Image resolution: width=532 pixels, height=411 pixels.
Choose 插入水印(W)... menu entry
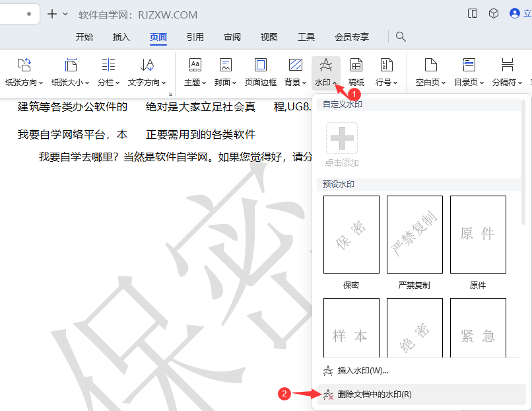click(421, 370)
